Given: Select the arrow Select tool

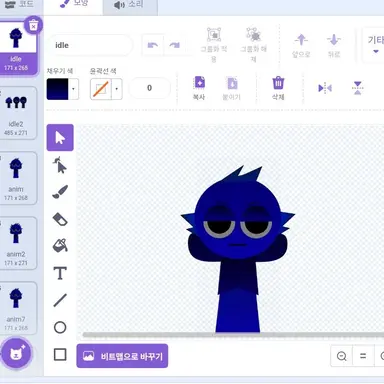Looking at the screenshot, I should tap(60, 138).
